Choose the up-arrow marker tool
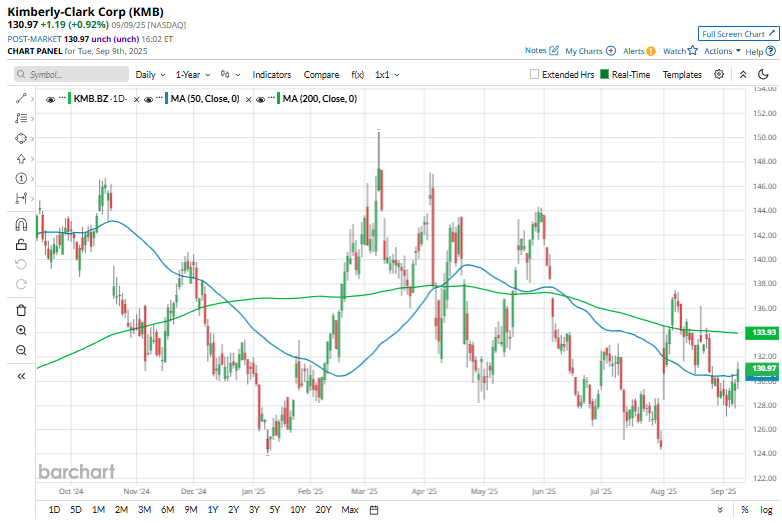Image resolution: width=782 pixels, height=523 pixels. point(20,159)
